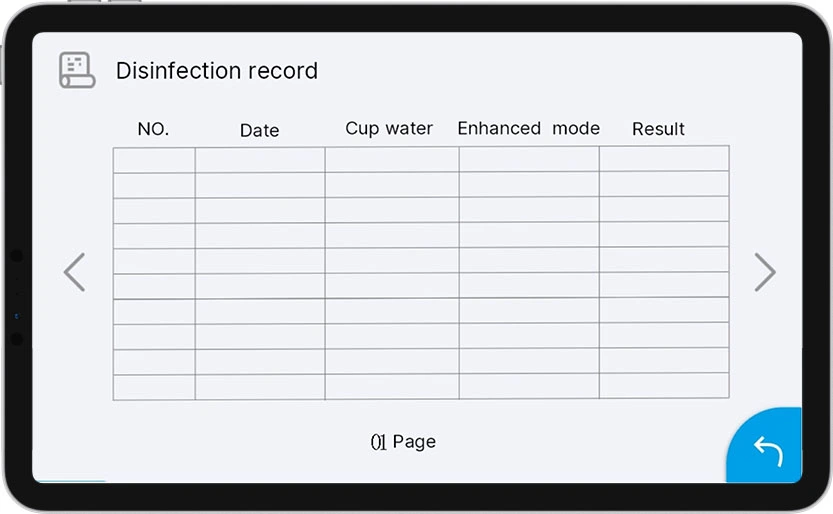Click last row's Cup water cell

(x=392, y=387)
